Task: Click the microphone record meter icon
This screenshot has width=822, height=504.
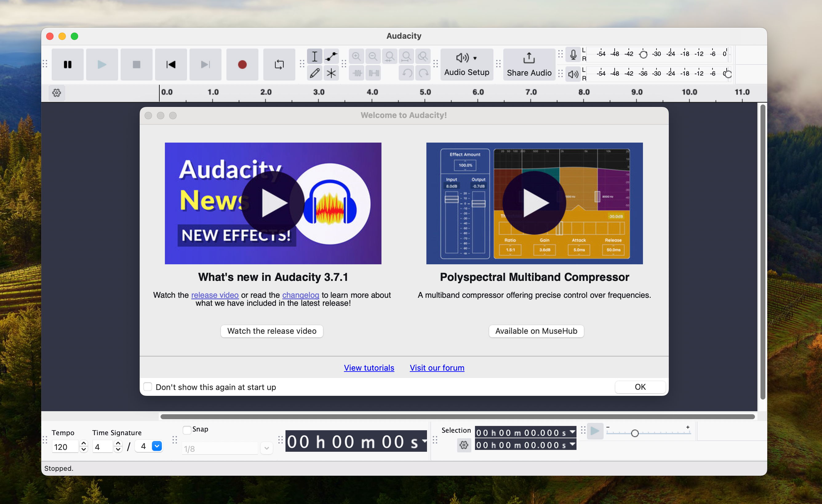Action: (x=573, y=55)
